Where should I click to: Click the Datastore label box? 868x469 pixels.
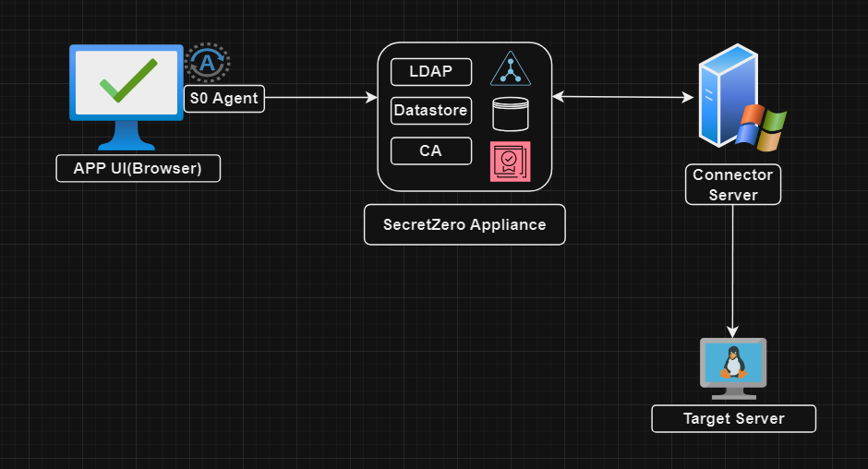pyautogui.click(x=431, y=111)
